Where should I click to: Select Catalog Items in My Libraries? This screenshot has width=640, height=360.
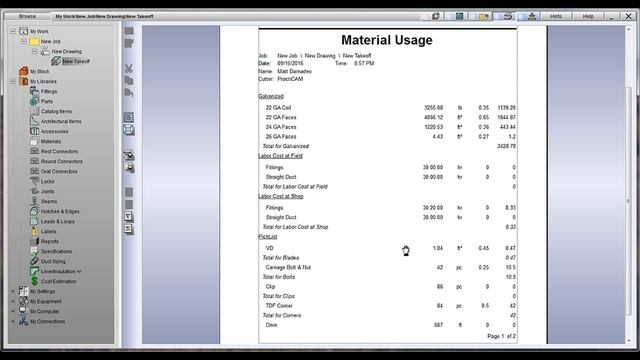[x=56, y=111]
